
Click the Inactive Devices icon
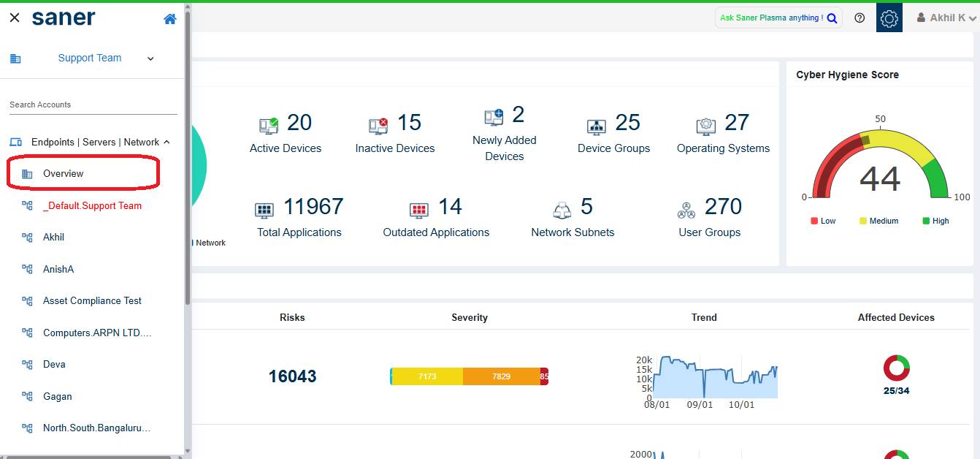point(378,126)
